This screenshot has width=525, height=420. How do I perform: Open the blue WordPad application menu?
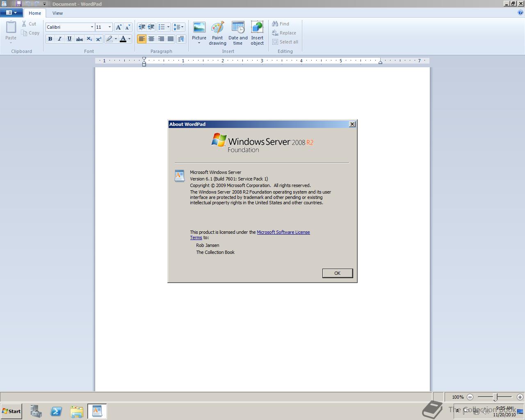pyautogui.click(x=11, y=13)
